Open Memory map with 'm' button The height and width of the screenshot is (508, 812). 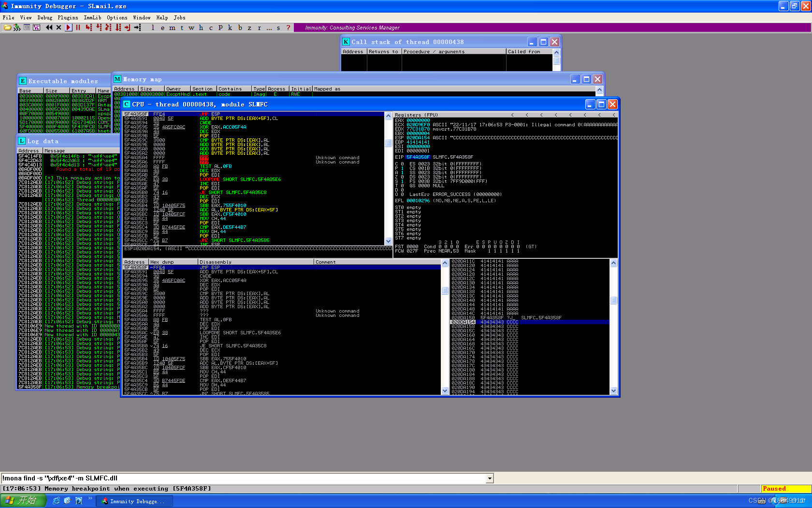[172, 28]
